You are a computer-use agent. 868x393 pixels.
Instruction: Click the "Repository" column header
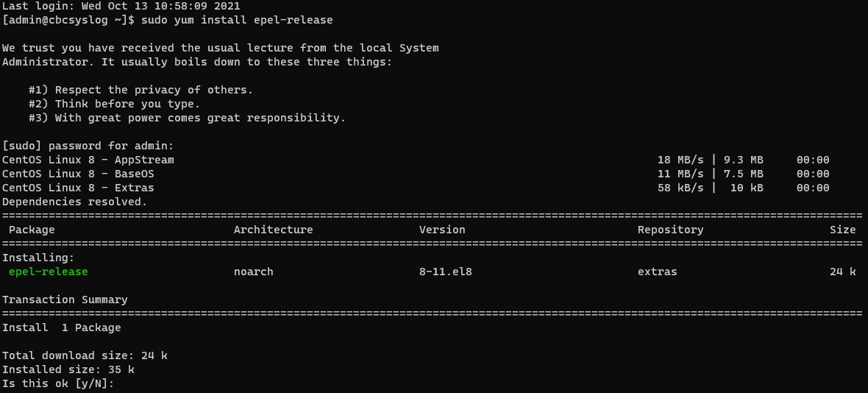(670, 230)
